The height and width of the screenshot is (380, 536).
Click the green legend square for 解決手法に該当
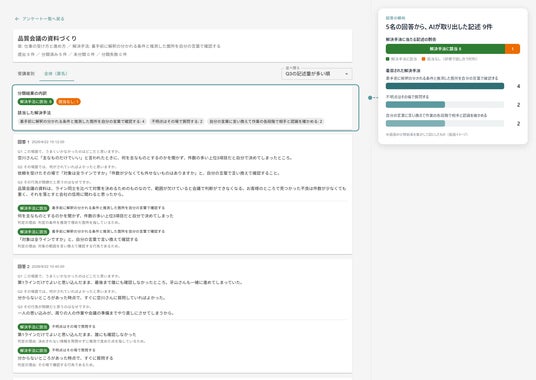[388, 59]
